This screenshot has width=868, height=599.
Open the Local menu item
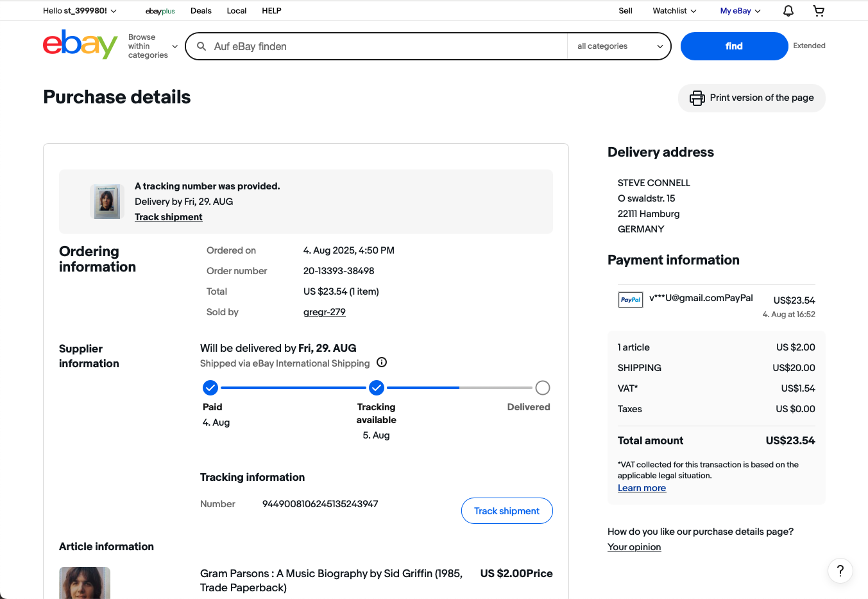pyautogui.click(x=237, y=11)
